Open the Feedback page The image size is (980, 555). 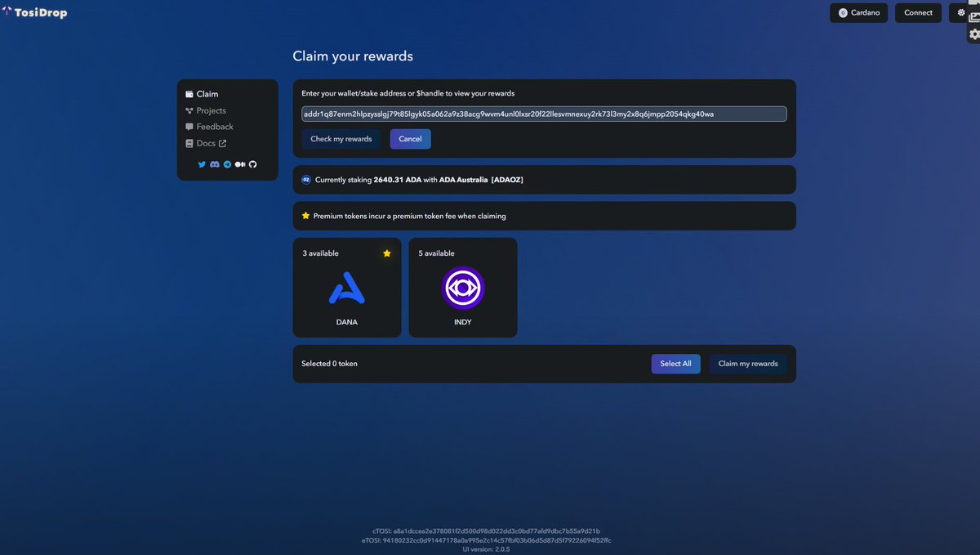(209, 127)
